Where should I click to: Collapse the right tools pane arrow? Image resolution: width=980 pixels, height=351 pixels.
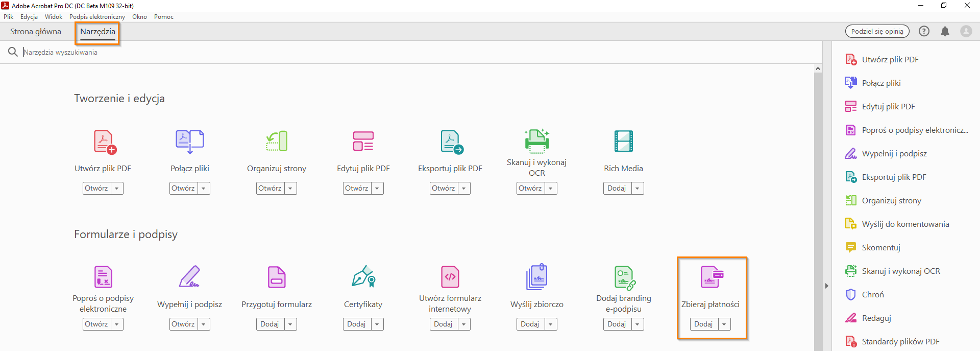[x=827, y=286]
